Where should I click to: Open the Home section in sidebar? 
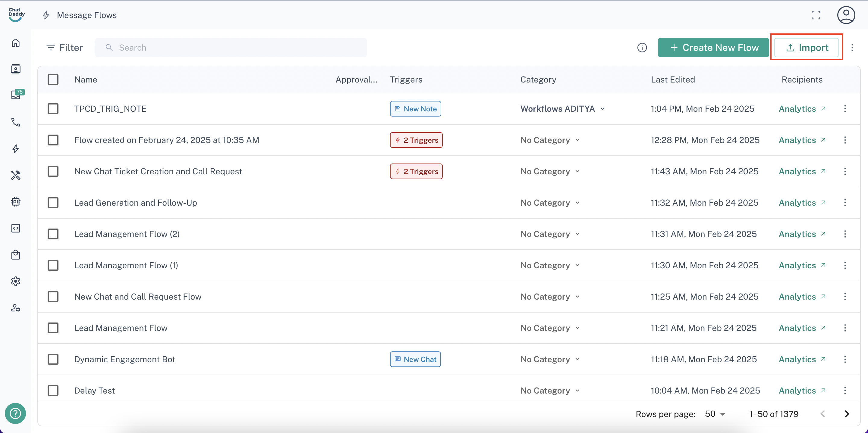16,43
